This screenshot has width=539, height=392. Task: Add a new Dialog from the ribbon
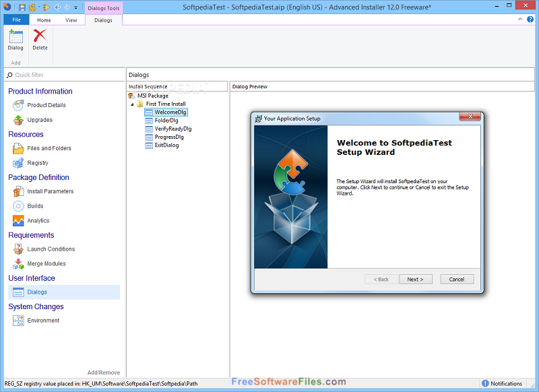15,40
